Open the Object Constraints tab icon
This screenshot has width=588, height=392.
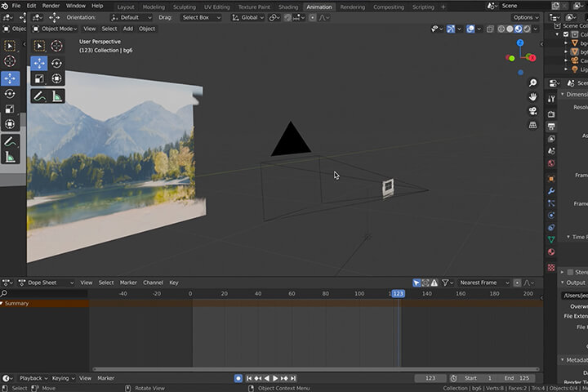(x=551, y=228)
